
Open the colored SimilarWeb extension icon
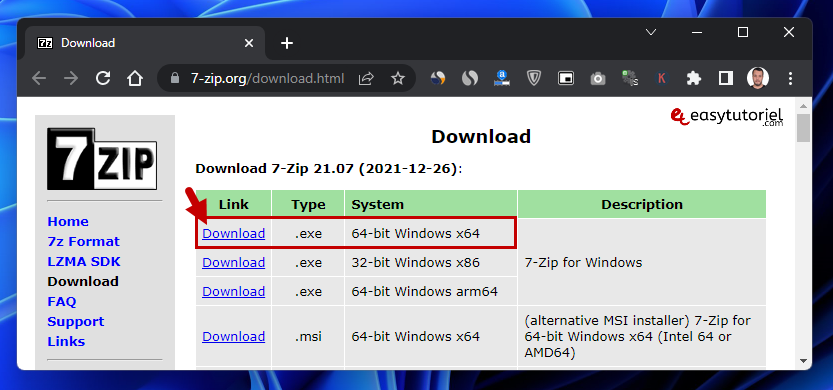point(438,79)
